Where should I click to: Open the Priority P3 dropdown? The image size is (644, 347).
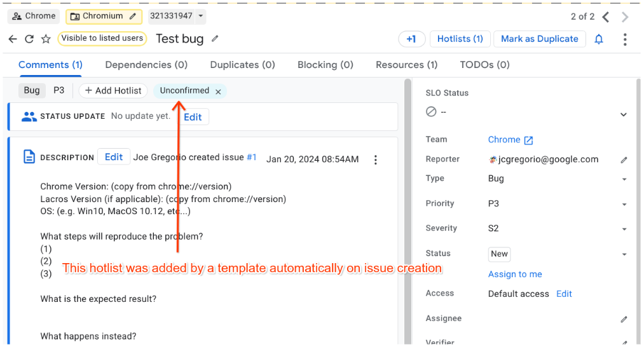[x=624, y=205]
